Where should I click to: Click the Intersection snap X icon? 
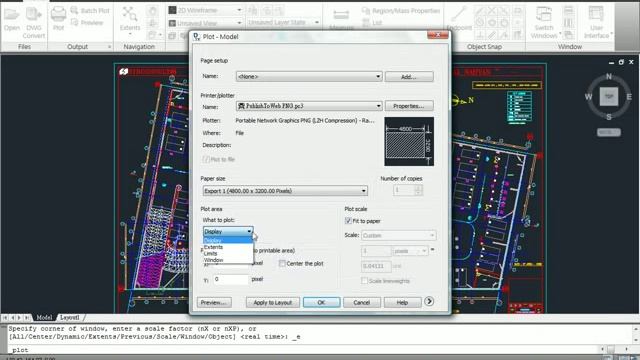pyautogui.click(x=492, y=11)
